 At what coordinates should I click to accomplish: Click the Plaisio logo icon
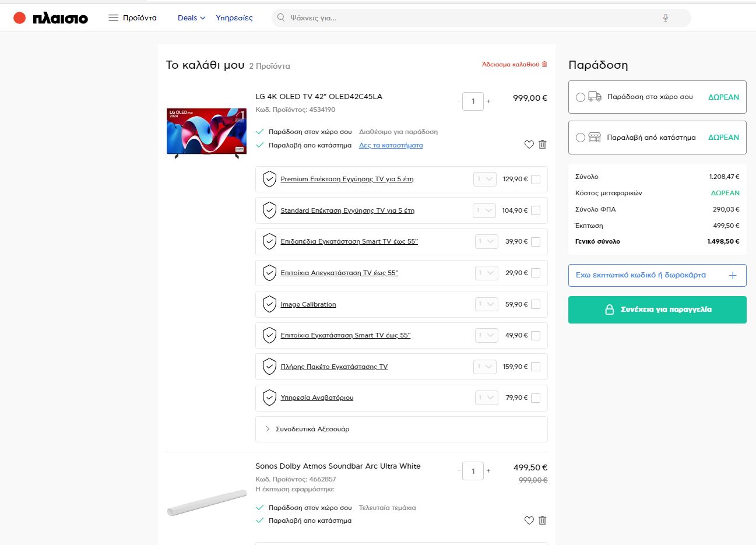[x=20, y=18]
